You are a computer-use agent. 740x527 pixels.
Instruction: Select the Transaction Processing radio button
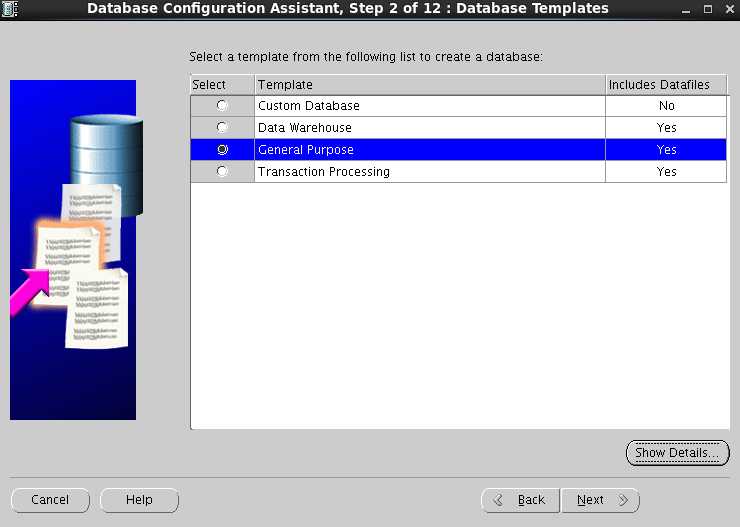point(222,171)
